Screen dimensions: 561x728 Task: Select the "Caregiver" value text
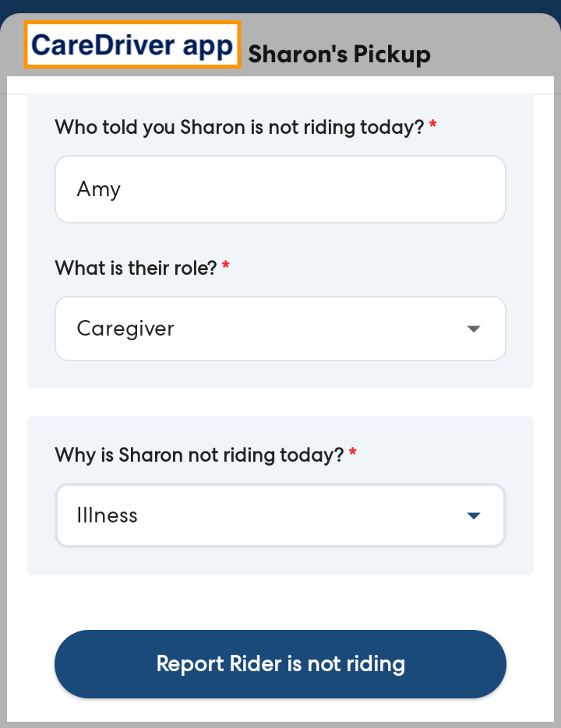(125, 329)
